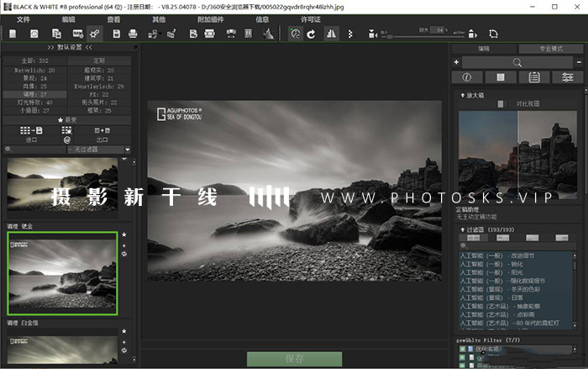Open the 附加组件 menu
This screenshot has height=369, width=588.
(x=210, y=19)
